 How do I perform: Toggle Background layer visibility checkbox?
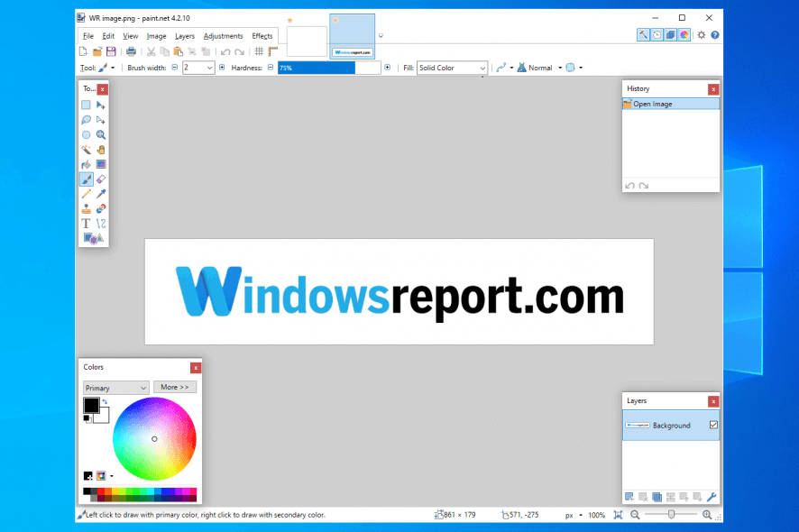(713, 425)
